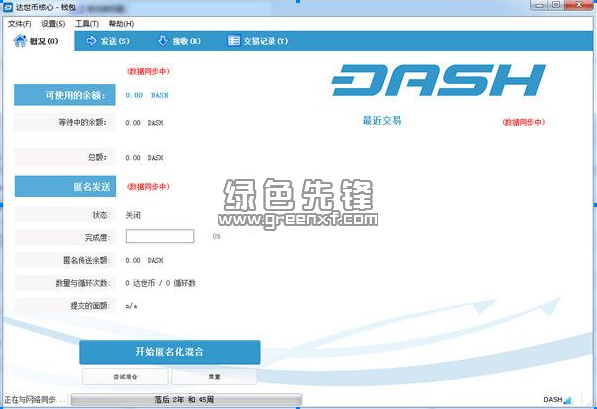Click the 关闭 status value
The width and height of the screenshot is (597, 409).
click(133, 215)
